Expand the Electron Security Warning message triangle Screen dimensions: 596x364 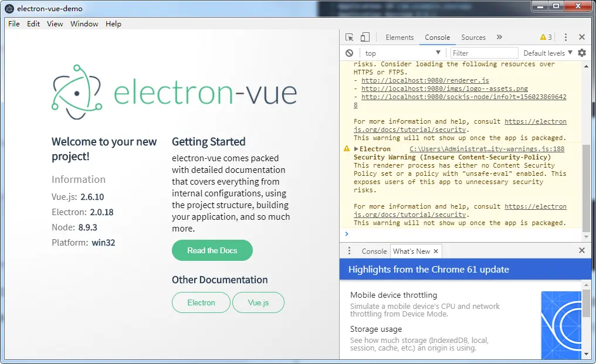(356, 149)
